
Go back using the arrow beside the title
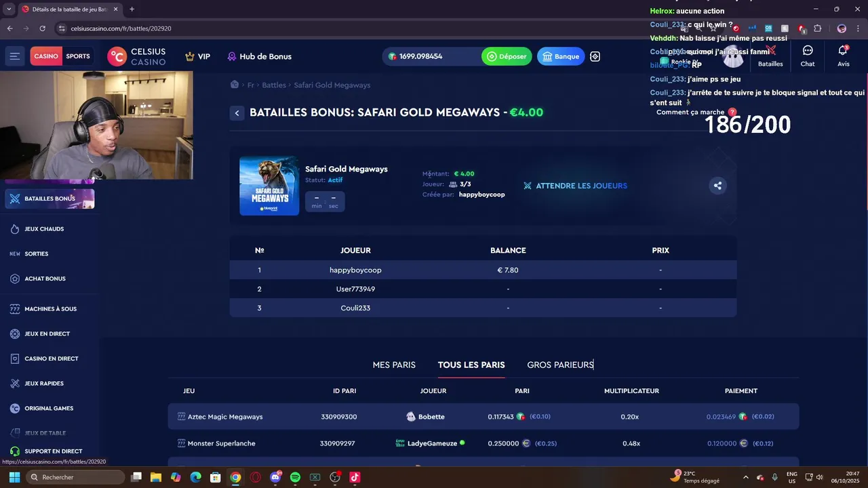[x=237, y=113]
